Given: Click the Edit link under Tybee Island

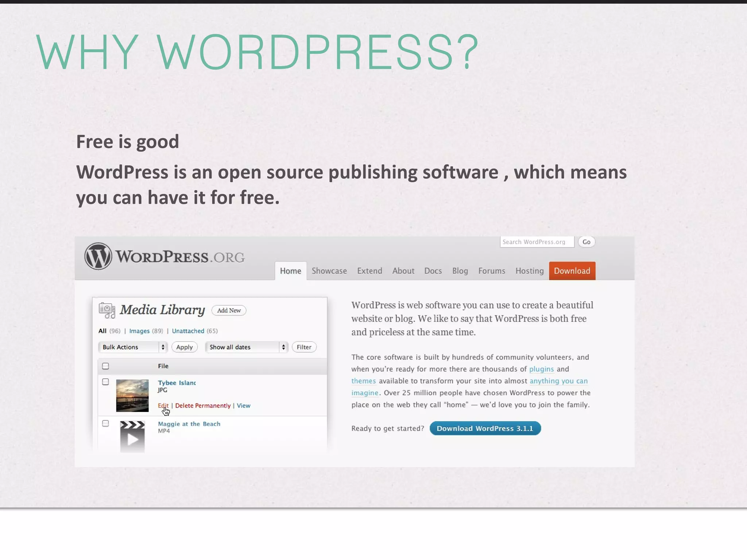Looking at the screenshot, I should (x=163, y=405).
